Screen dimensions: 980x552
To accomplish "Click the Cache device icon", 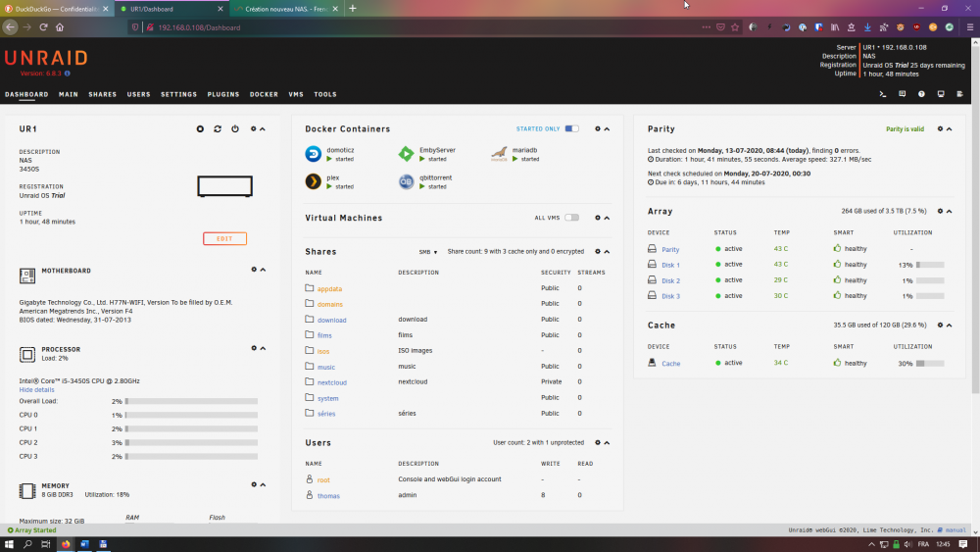I will coord(652,363).
